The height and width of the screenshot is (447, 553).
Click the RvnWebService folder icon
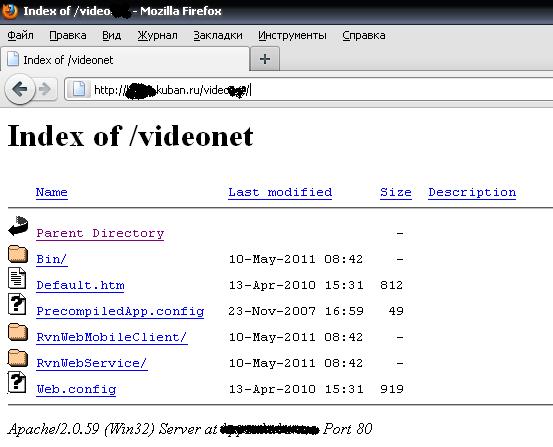[18, 358]
